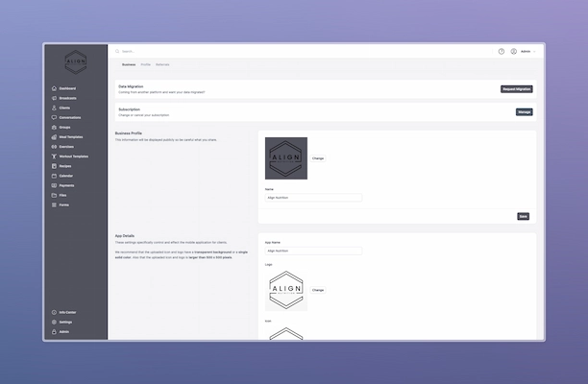
Task: Open Forms via its list icon
Action: point(54,204)
